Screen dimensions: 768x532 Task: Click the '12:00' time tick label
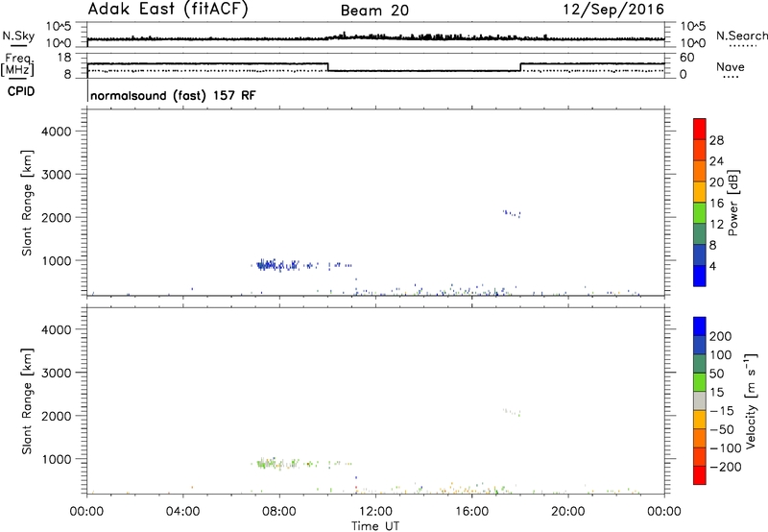tap(375, 512)
